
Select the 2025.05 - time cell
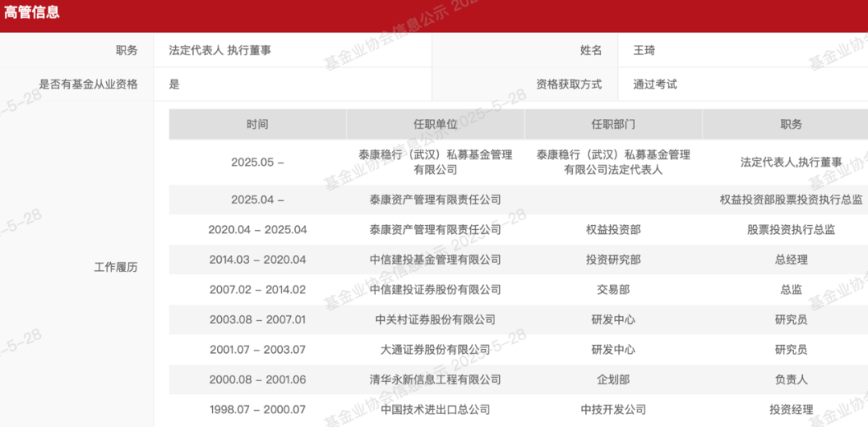257,162
